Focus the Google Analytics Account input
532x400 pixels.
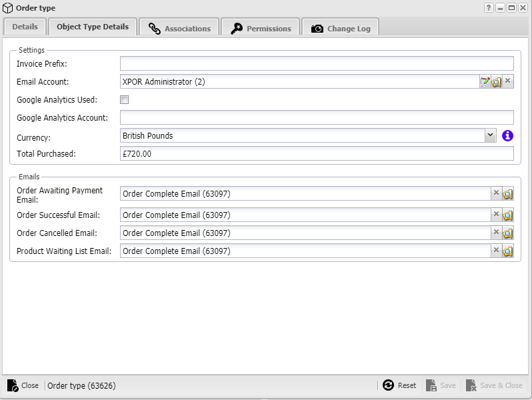(317, 118)
